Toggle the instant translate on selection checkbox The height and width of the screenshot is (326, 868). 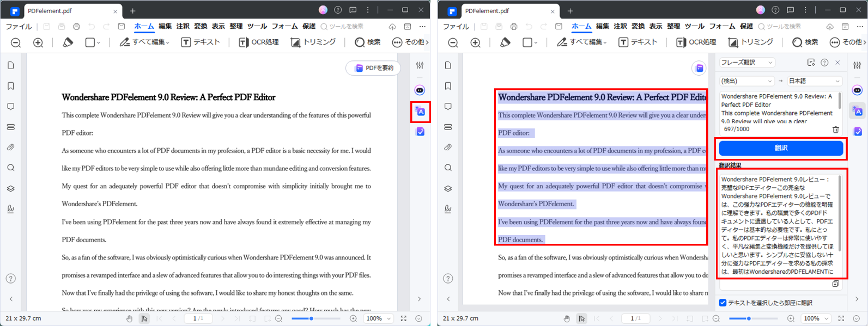tap(723, 303)
